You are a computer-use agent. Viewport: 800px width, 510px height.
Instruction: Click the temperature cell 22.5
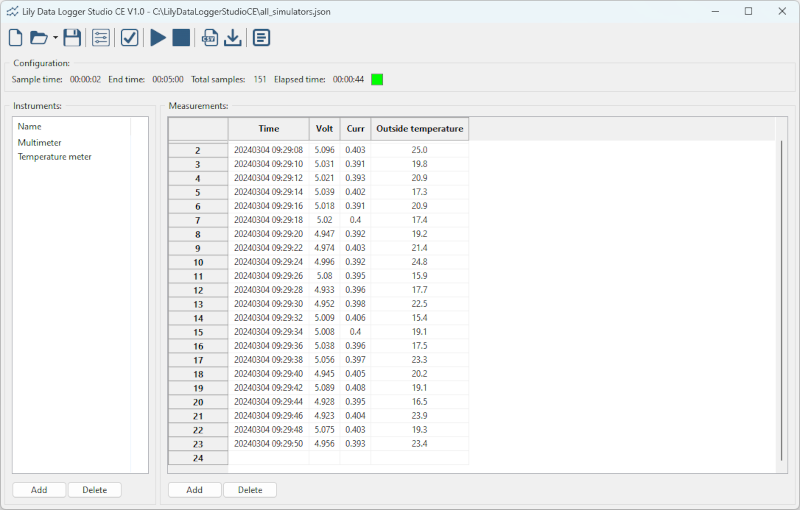419,304
